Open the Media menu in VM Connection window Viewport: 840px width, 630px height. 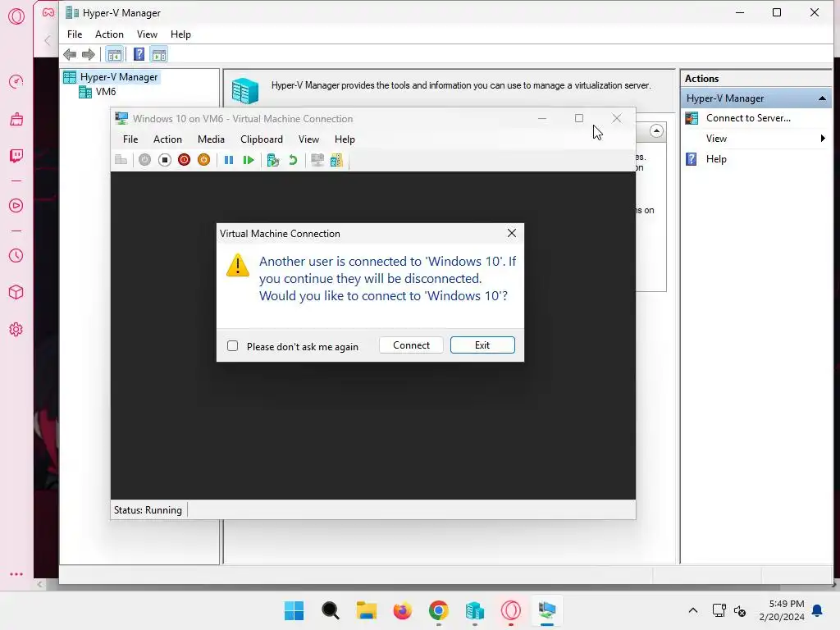coord(211,139)
